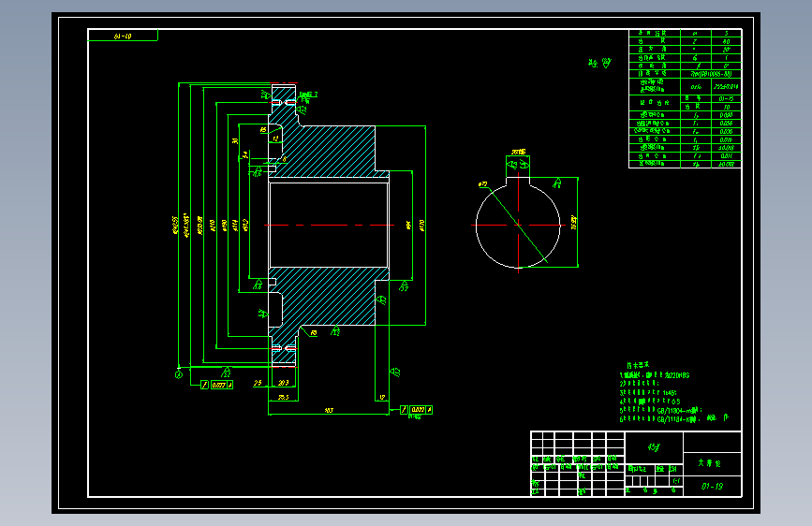Viewport: 812px width, 526px height.
Task: Select the φ190 vertical diameter dimension
Action: click(225, 226)
